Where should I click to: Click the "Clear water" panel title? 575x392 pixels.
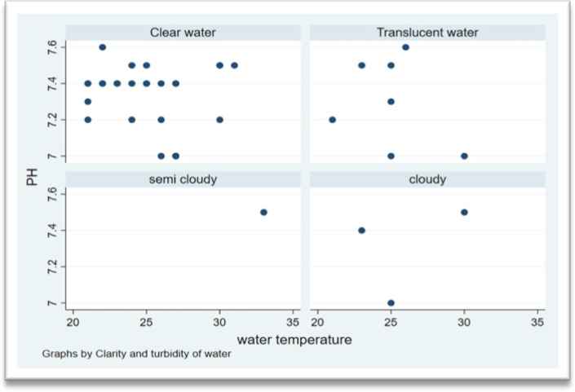point(183,33)
